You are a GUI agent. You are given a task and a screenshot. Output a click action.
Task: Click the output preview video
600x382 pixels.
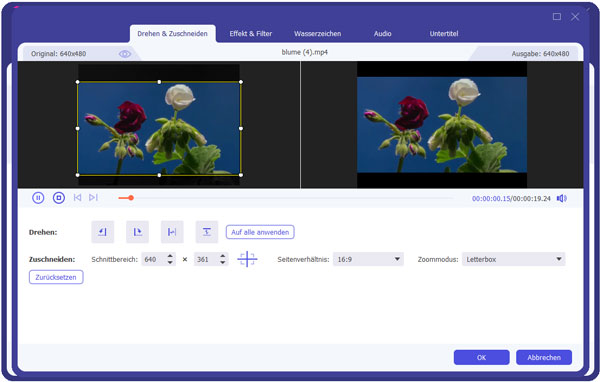(x=442, y=125)
